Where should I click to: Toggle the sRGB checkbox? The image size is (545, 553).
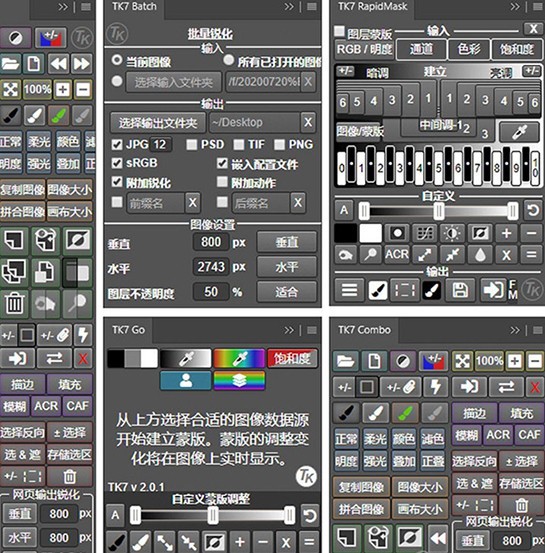pos(117,163)
